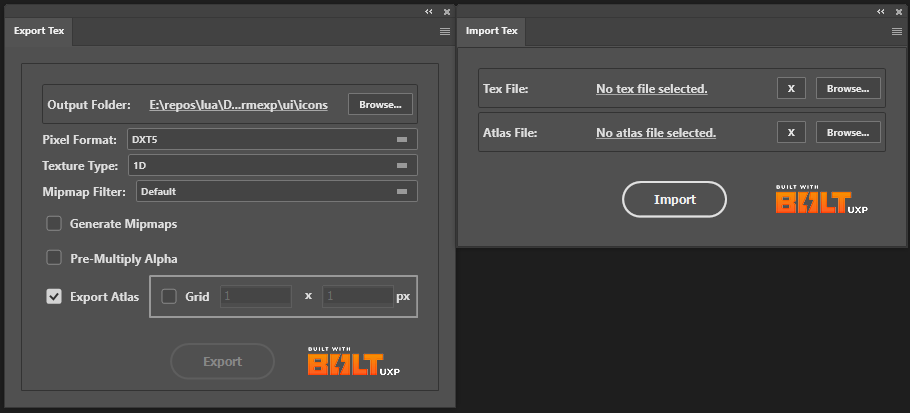Enable the Grid checkbox
910x413 pixels.
pyautogui.click(x=169, y=296)
